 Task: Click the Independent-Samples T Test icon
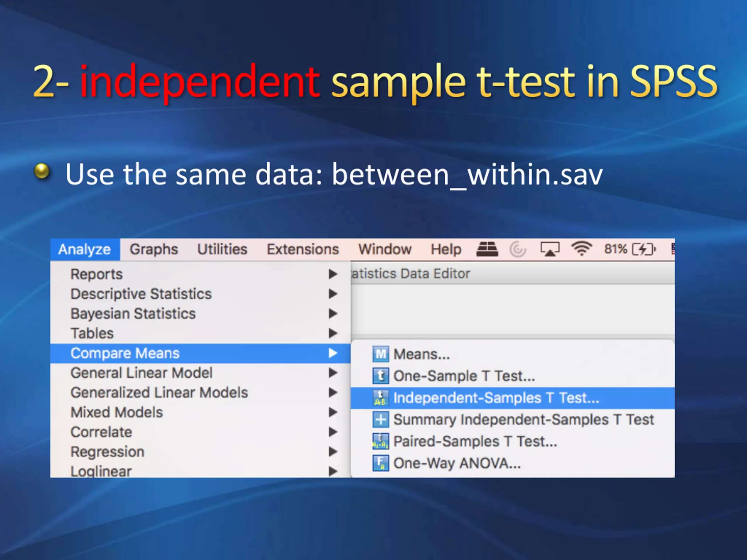[381, 398]
